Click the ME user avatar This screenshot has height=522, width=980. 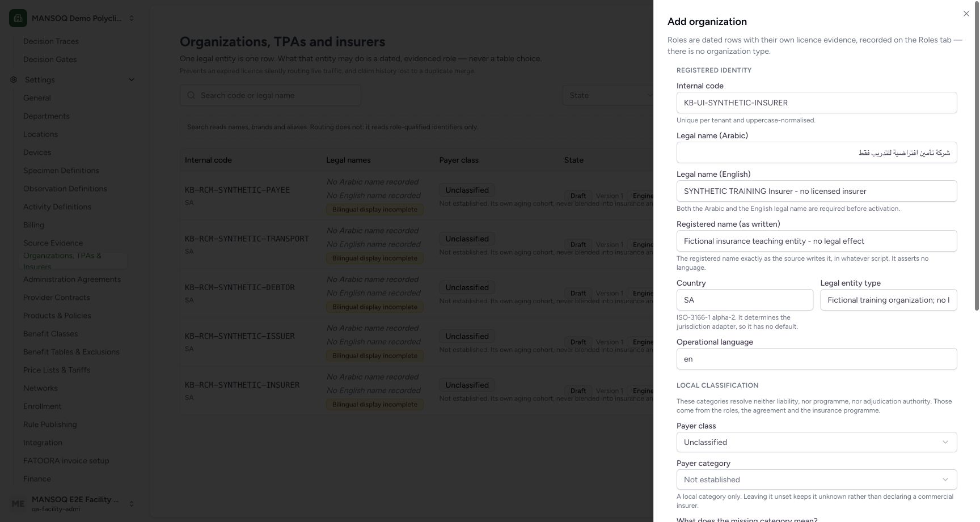18,504
